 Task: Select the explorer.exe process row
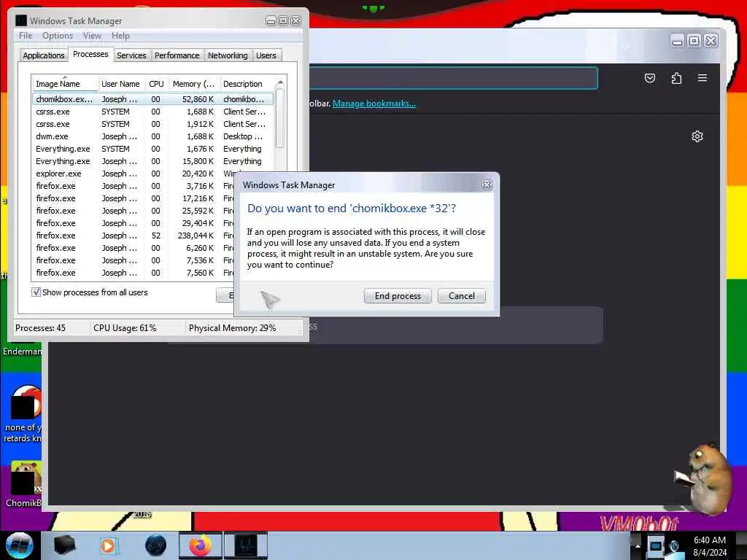[x=152, y=174]
